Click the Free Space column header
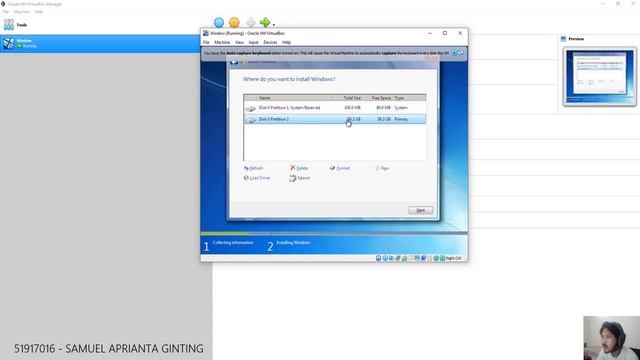 tap(381, 98)
